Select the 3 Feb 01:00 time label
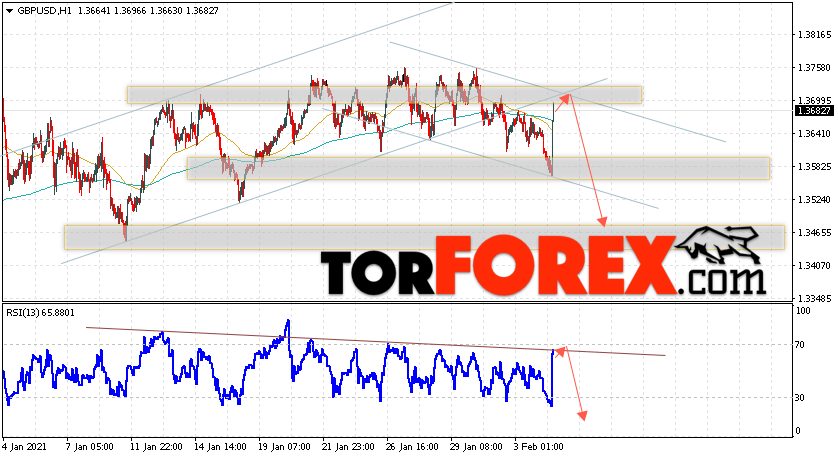 (x=539, y=447)
